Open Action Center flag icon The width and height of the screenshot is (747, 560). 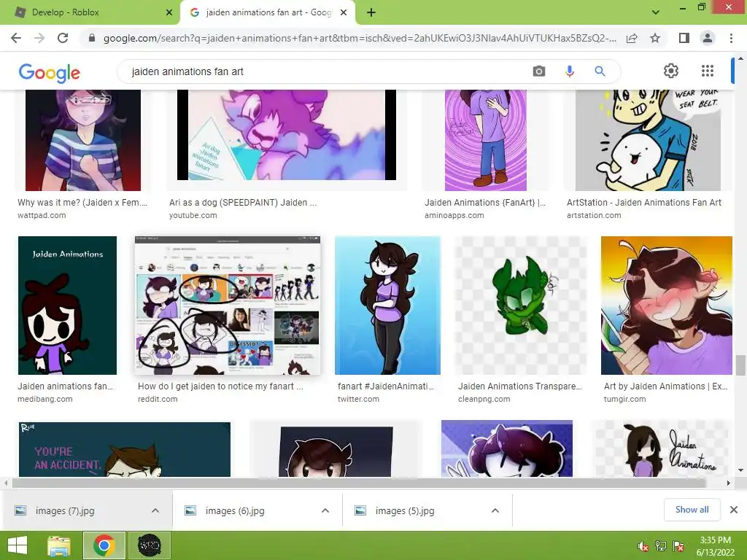point(678,546)
